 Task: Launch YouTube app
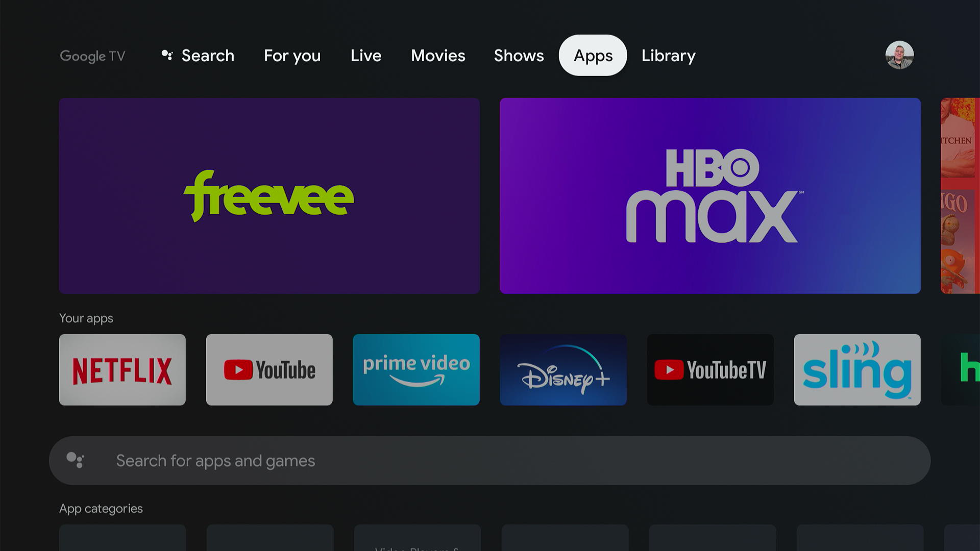pyautogui.click(x=269, y=369)
